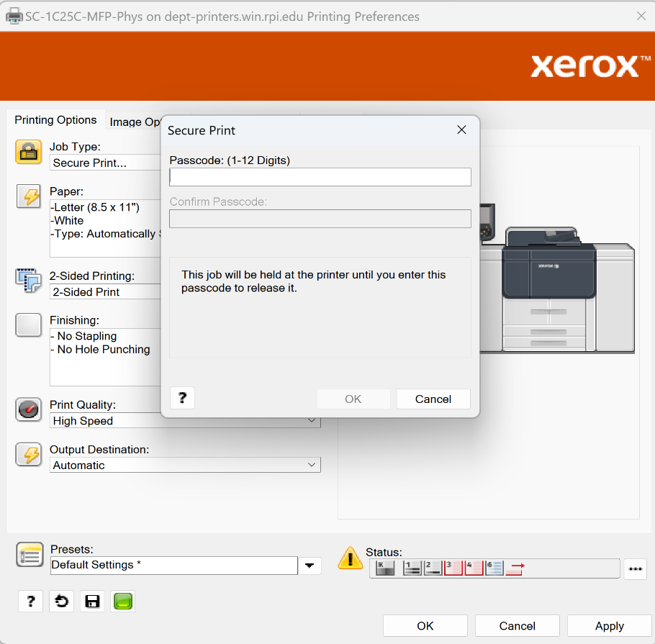
Task: Click the red output tray arrow icon
Action: click(515, 568)
